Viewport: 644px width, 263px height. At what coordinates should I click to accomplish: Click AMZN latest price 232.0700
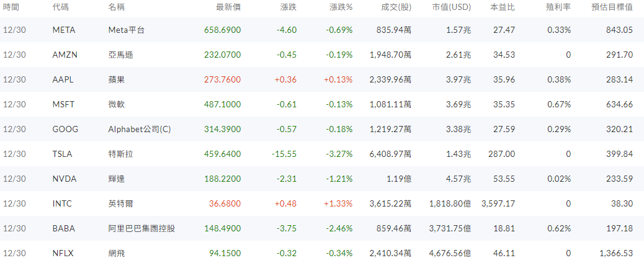click(x=223, y=55)
